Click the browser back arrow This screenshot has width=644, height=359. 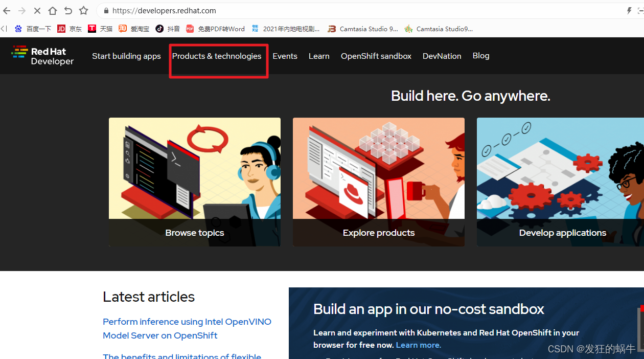click(x=7, y=10)
